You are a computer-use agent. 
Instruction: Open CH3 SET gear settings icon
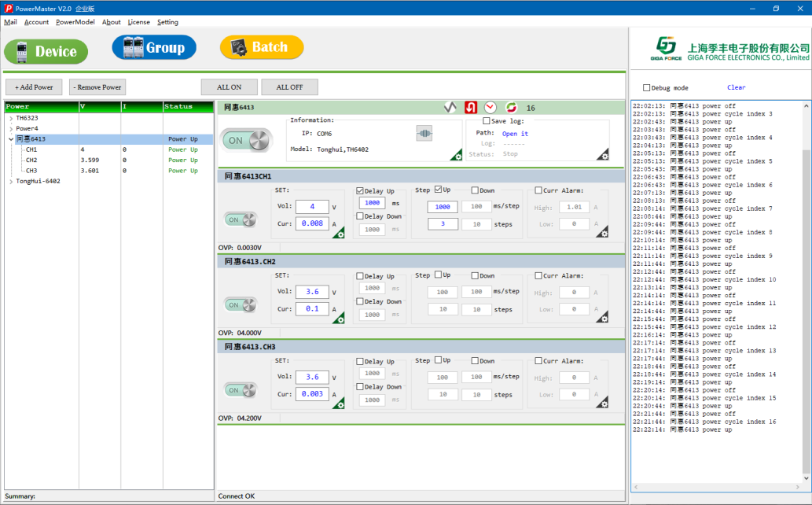coord(339,403)
